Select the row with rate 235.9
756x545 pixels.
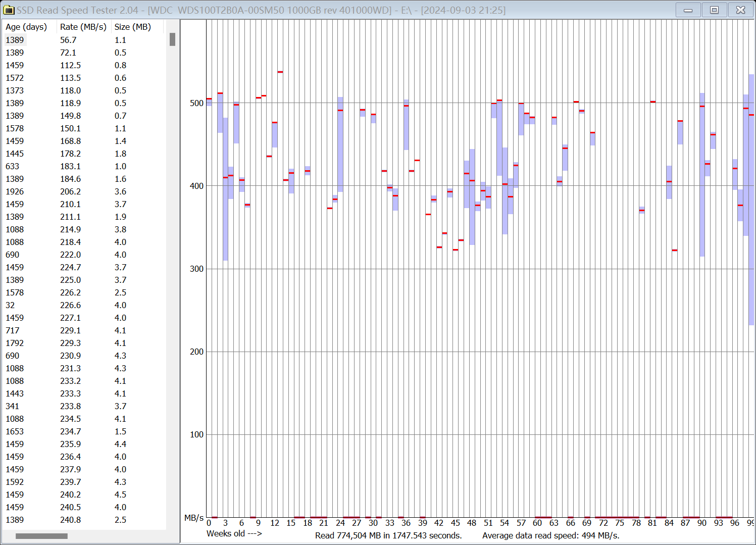84,444
